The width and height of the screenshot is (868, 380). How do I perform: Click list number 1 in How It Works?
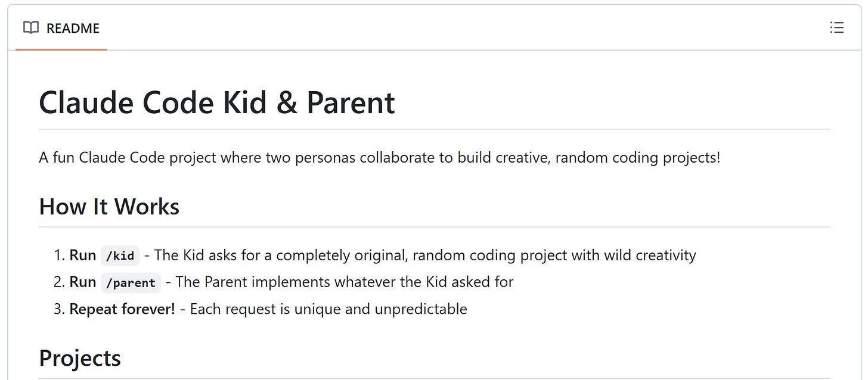pos(58,256)
